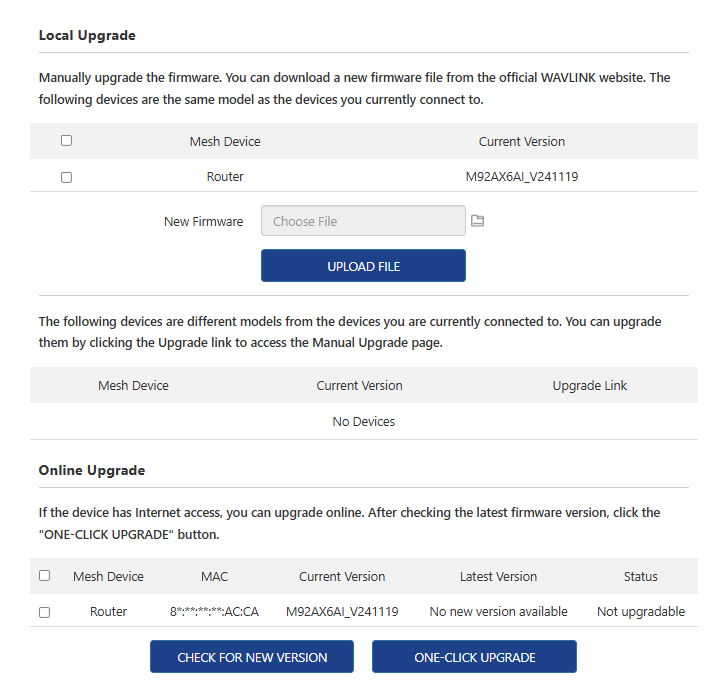Click the router MAC address ending AC:CA

pos(214,611)
